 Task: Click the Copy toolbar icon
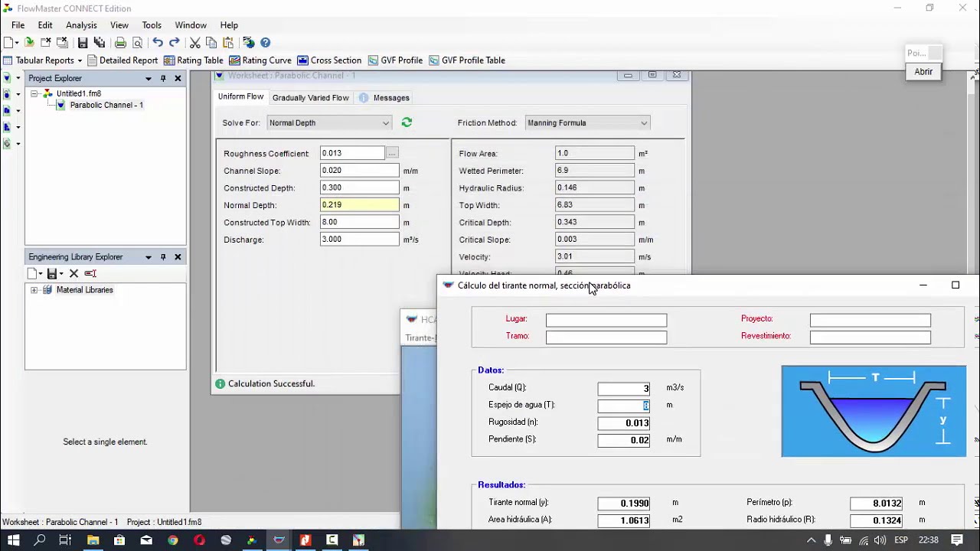211,43
